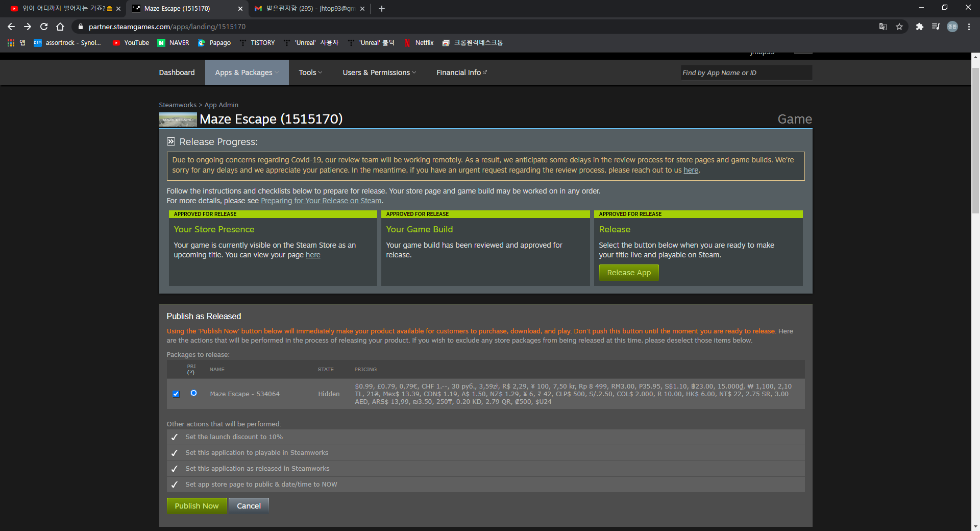
Task: Click the scrollbar down arrow
Action: [x=975, y=526]
